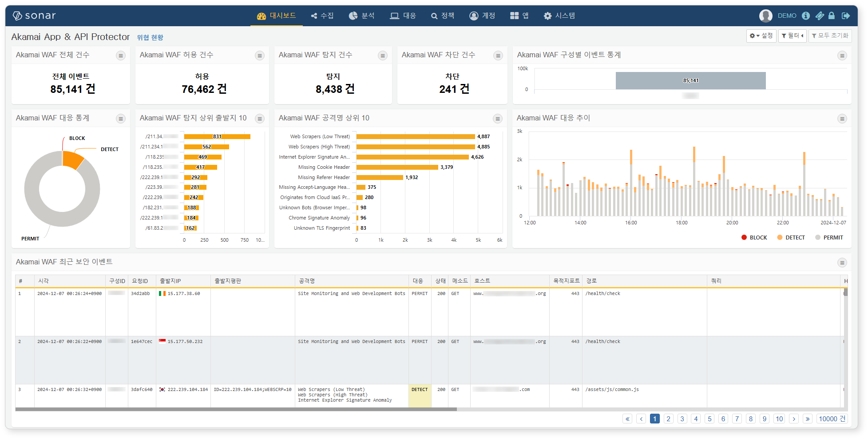Click the horizontal scrollbar of events table
The height and width of the screenshot is (439, 868).
236,409
